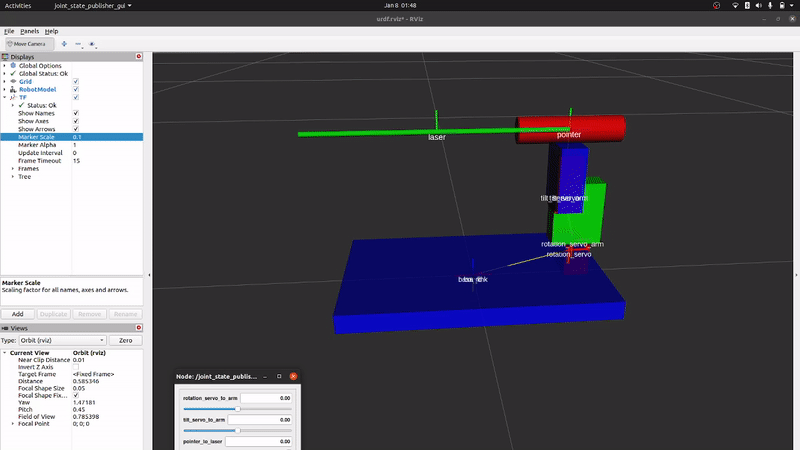
Task: Click the Add display button
Action: (17, 314)
